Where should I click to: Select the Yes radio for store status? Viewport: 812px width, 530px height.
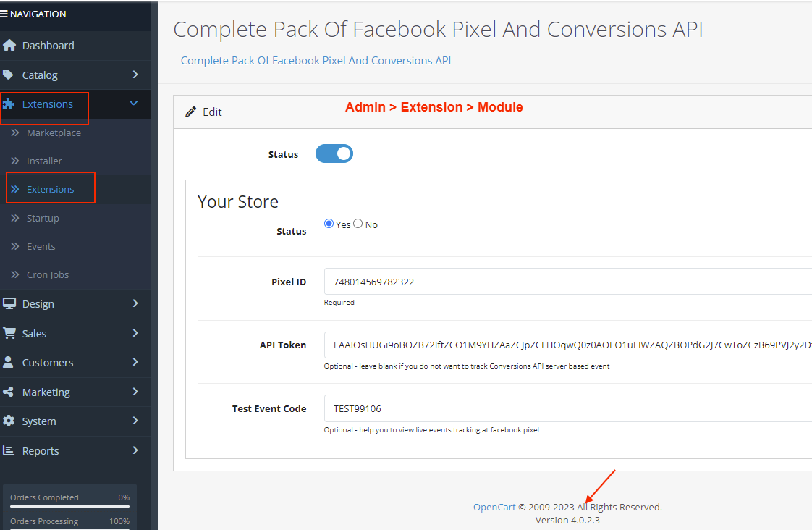329,224
